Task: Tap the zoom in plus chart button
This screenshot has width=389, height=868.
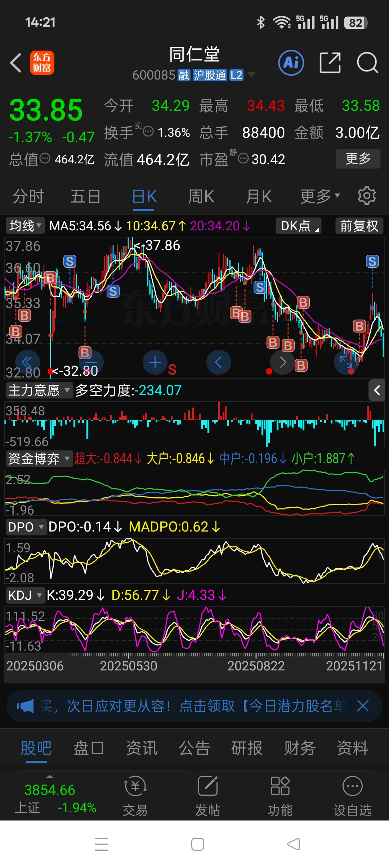Action: click(155, 362)
